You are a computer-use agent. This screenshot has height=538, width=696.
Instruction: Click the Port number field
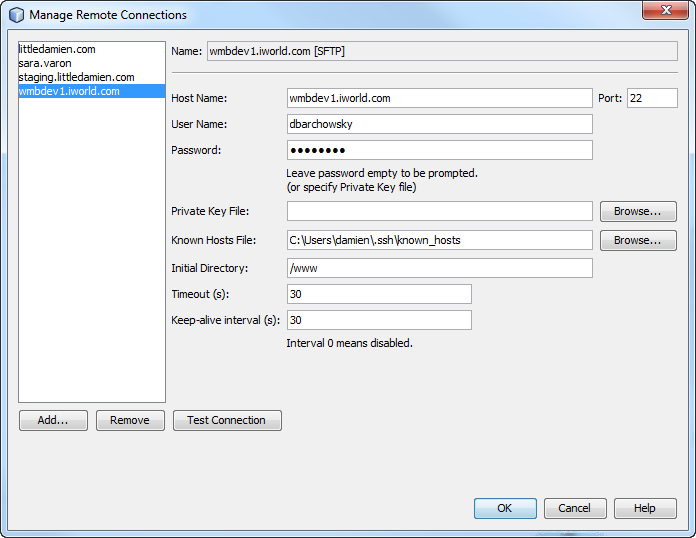652,98
